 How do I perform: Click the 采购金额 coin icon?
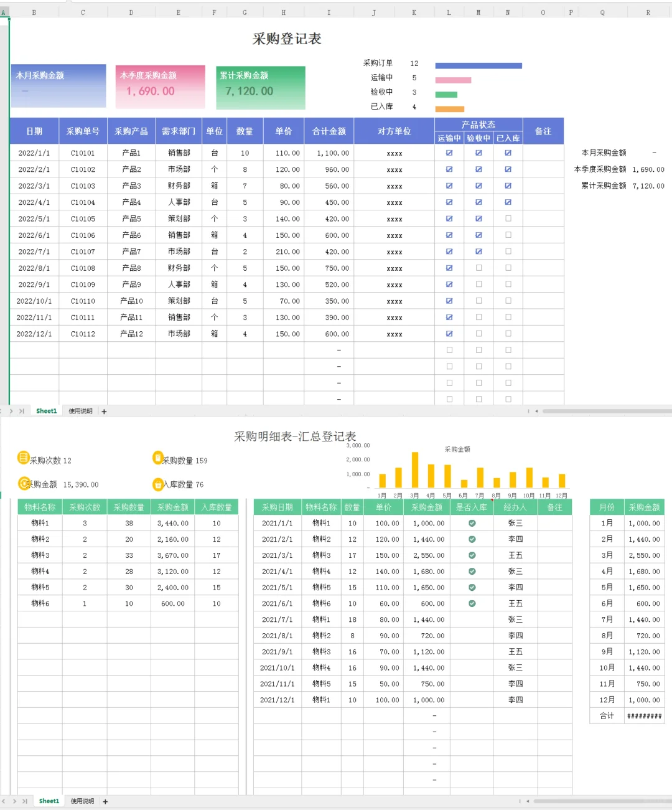[23, 484]
